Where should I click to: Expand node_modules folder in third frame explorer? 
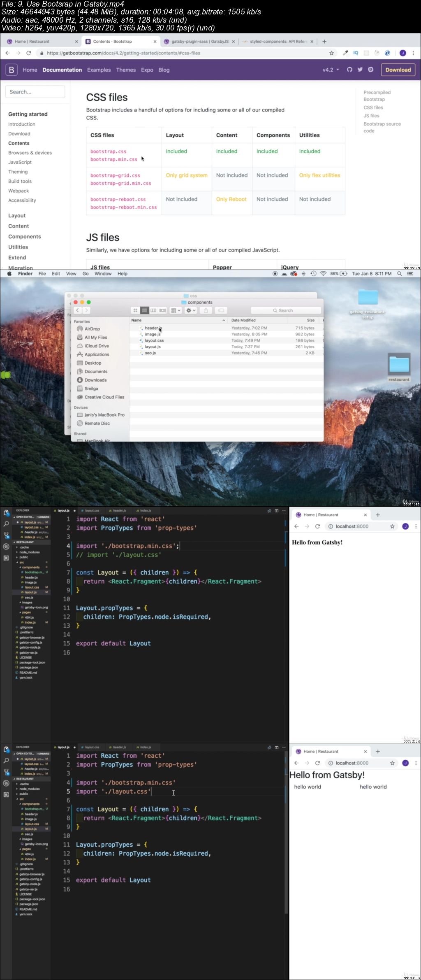click(x=29, y=552)
